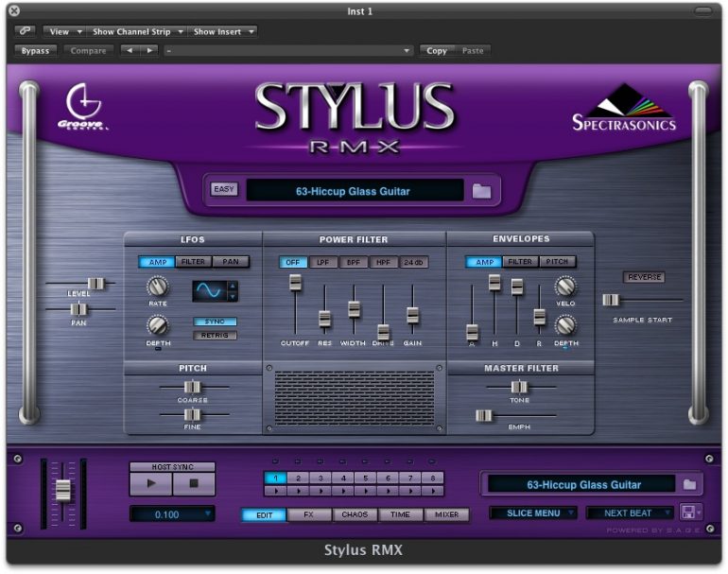This screenshot has height=574, width=728.
Task: Start playback with the play button
Action: point(151,483)
